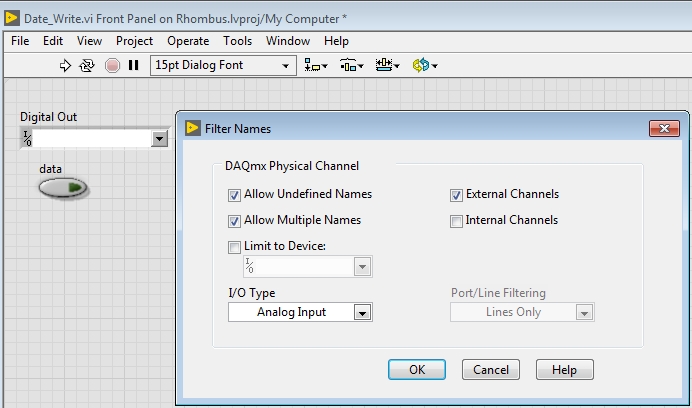
Task: Toggle the Allow Multiple Names checkbox
Action: point(234,221)
